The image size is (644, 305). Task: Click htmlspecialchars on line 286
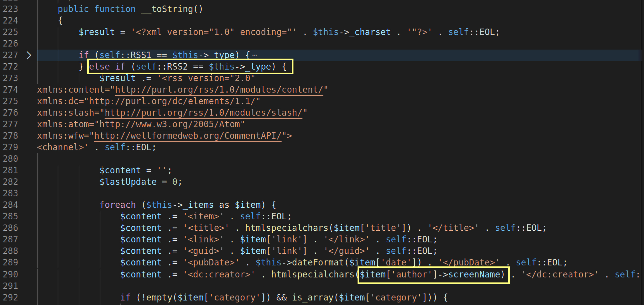(287, 228)
